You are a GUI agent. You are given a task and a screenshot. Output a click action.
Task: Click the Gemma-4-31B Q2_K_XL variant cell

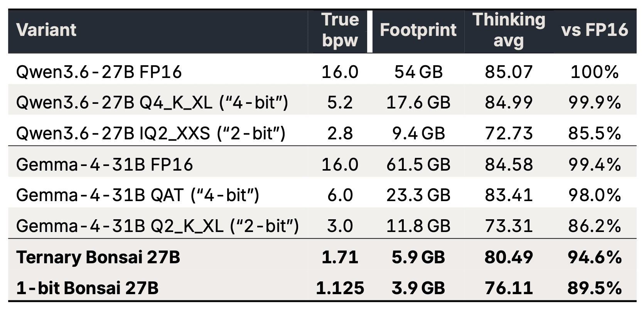[x=158, y=226]
